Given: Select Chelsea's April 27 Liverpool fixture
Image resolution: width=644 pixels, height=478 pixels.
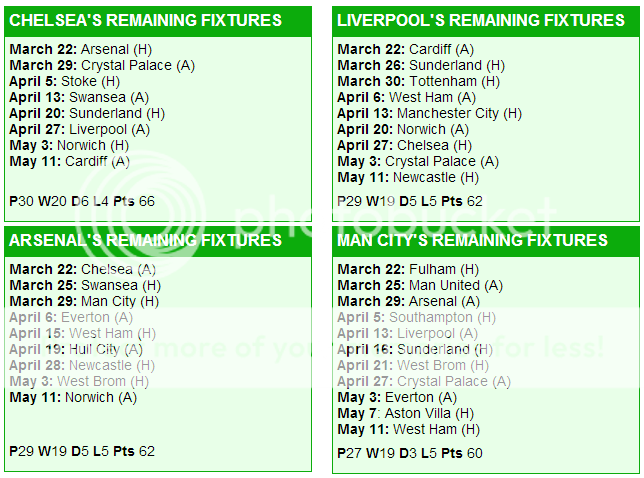Looking at the screenshot, I should coord(80,129).
